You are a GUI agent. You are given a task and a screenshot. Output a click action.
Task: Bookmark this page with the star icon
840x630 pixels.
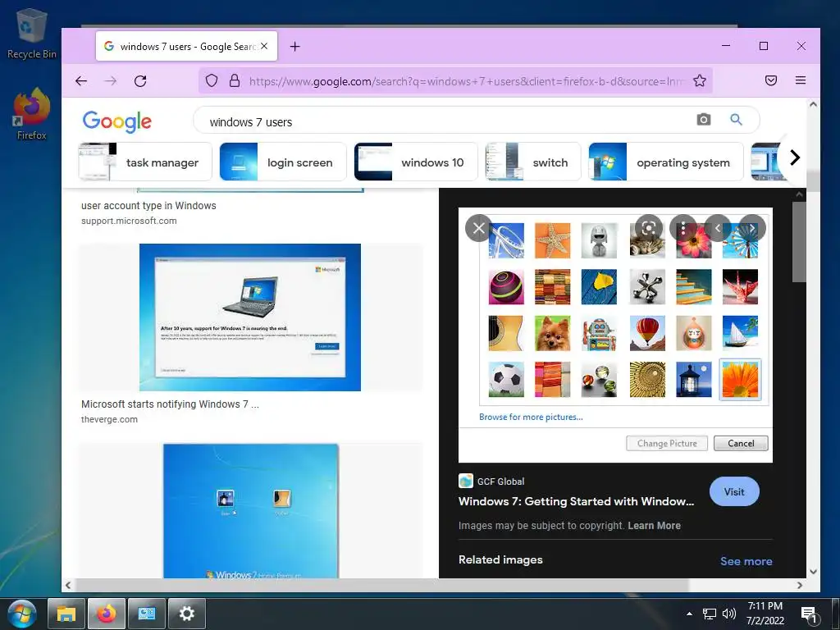pyautogui.click(x=699, y=81)
